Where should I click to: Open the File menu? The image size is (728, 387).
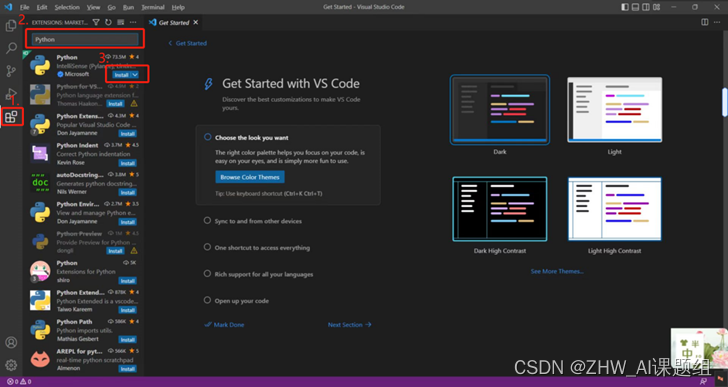[25, 7]
